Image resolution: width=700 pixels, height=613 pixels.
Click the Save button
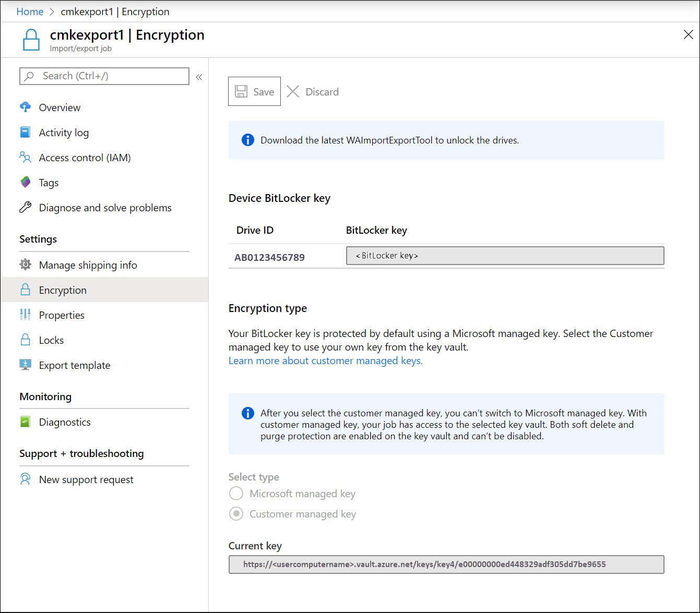[x=254, y=91]
